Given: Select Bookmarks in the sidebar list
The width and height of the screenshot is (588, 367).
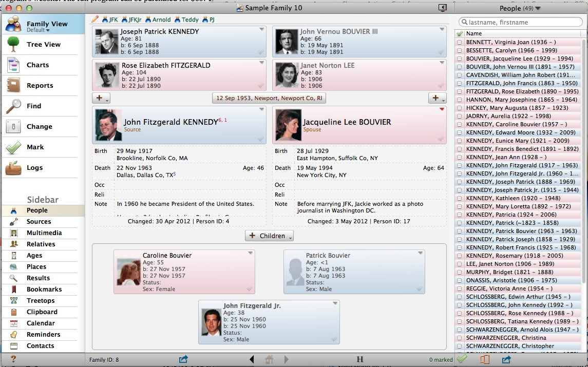Looking at the screenshot, I should [43, 289].
